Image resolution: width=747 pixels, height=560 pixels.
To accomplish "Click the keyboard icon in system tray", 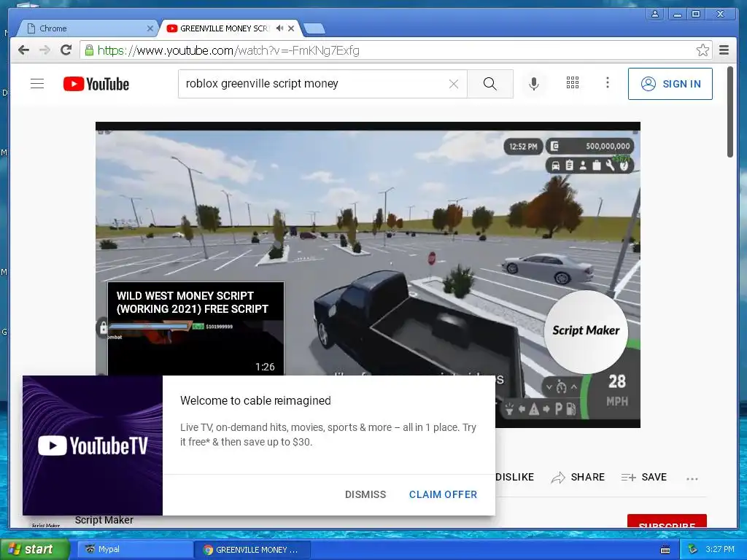I will pyautogui.click(x=665, y=550).
